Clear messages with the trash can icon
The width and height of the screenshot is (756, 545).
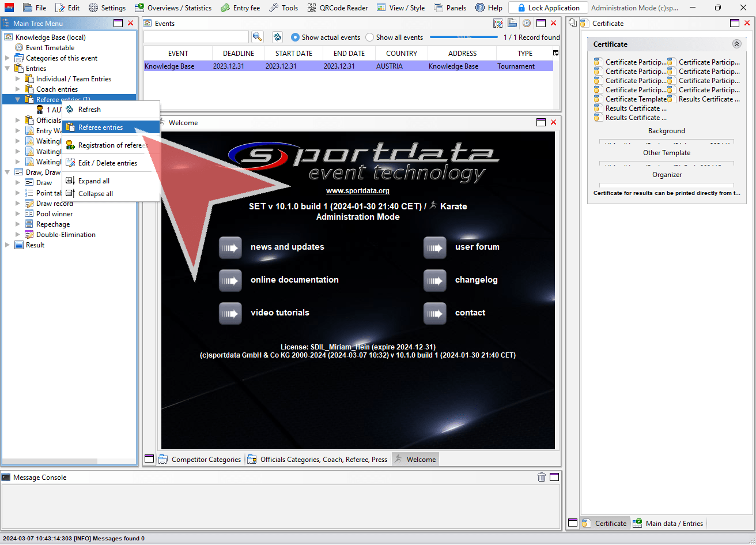542,477
